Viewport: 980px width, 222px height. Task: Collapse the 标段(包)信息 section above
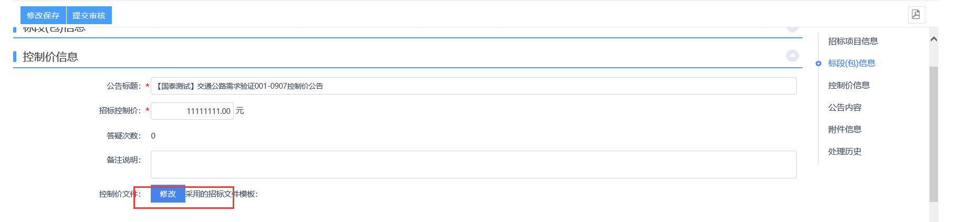tap(793, 28)
